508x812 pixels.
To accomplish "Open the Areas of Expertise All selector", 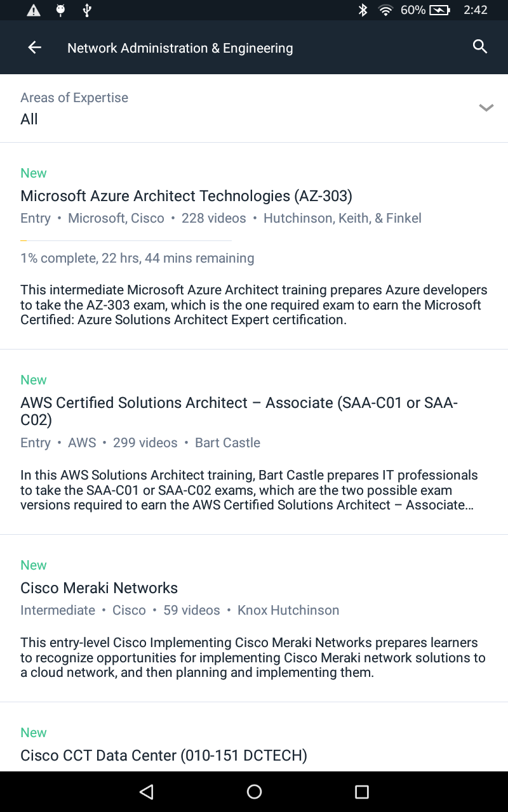I will 29,119.
